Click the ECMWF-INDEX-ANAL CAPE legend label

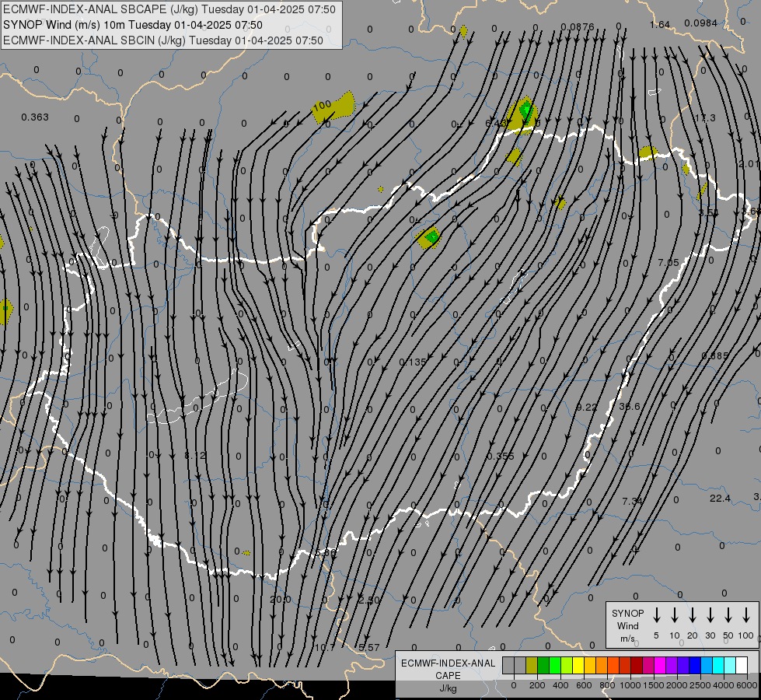pyautogui.click(x=448, y=670)
